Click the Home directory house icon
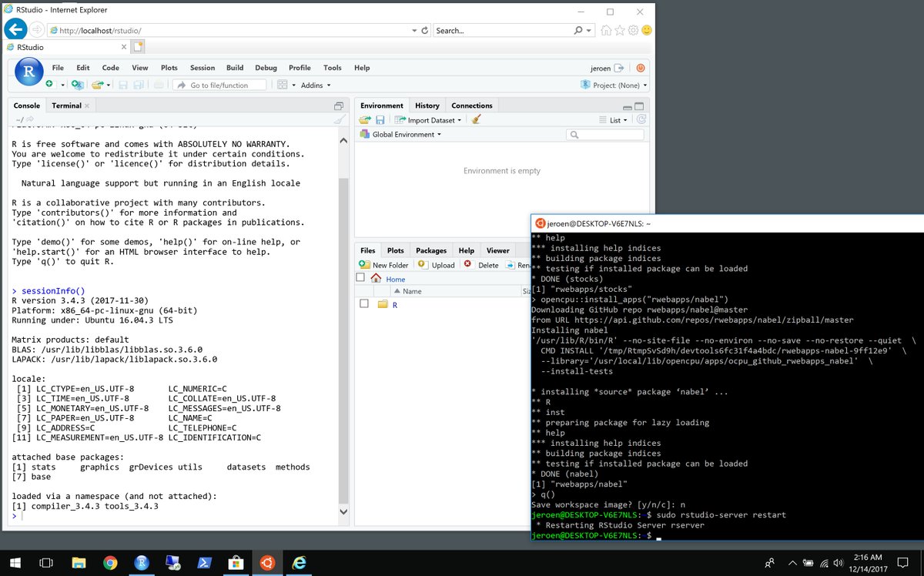The image size is (924, 576). point(376,279)
